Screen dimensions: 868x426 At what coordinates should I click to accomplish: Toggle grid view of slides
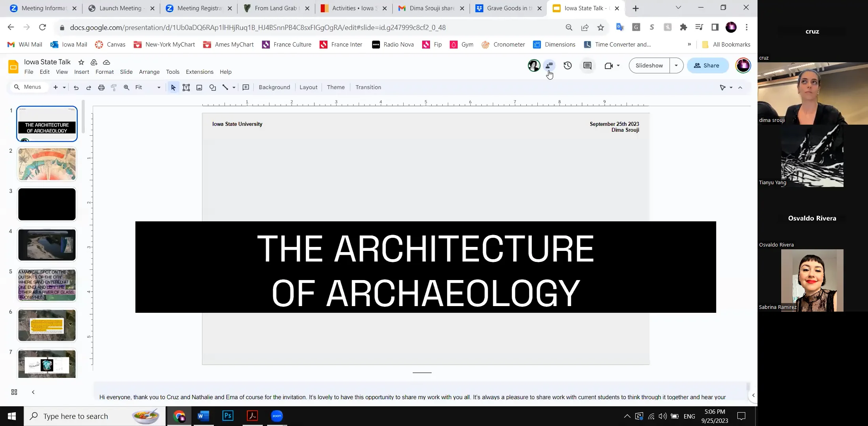14,392
